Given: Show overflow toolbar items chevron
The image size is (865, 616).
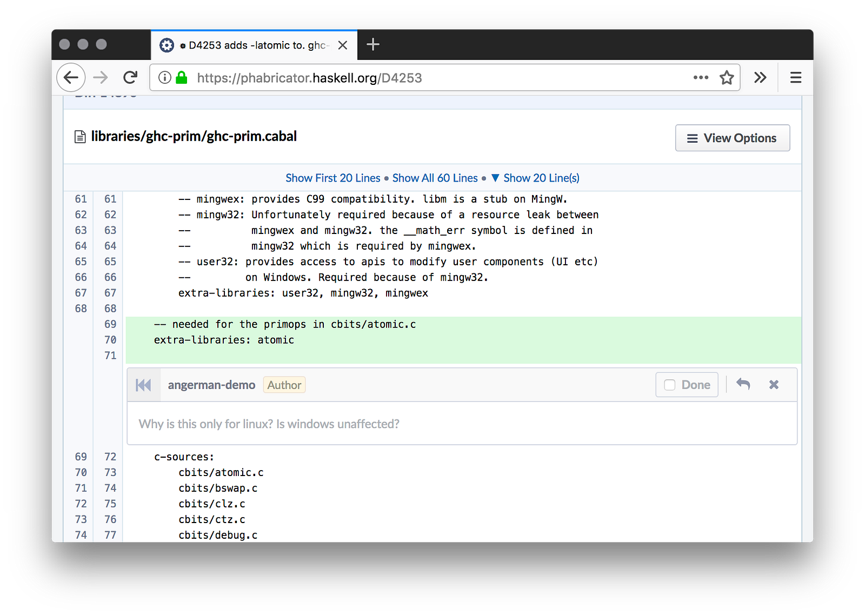Looking at the screenshot, I should (760, 78).
